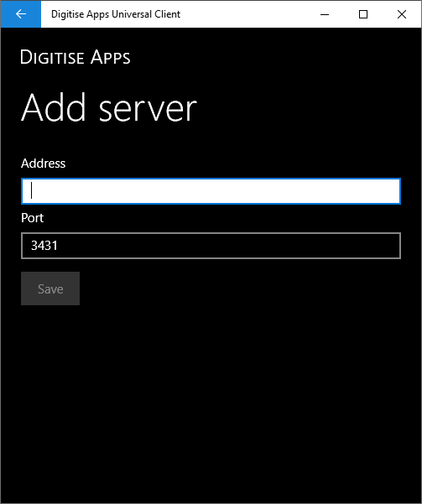
Task: Focus the Address input field
Action: (211, 191)
